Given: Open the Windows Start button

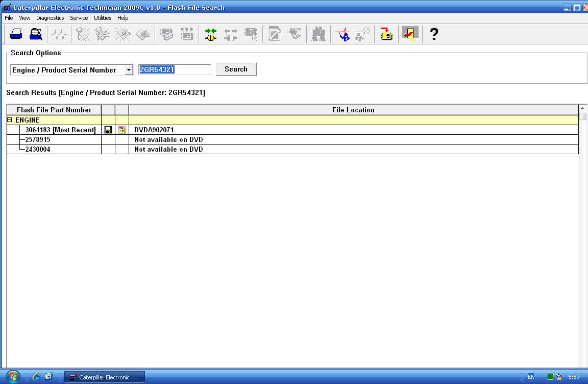Looking at the screenshot, I should click(12, 376).
